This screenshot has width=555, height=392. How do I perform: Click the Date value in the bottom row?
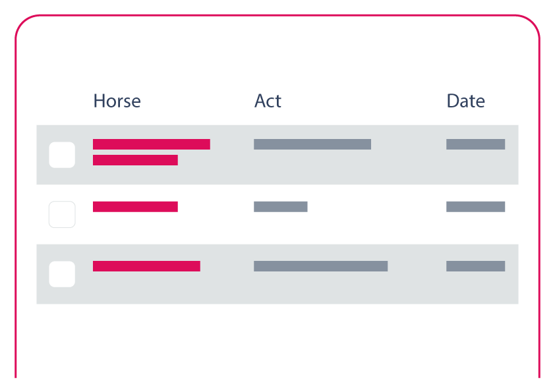coord(475,266)
